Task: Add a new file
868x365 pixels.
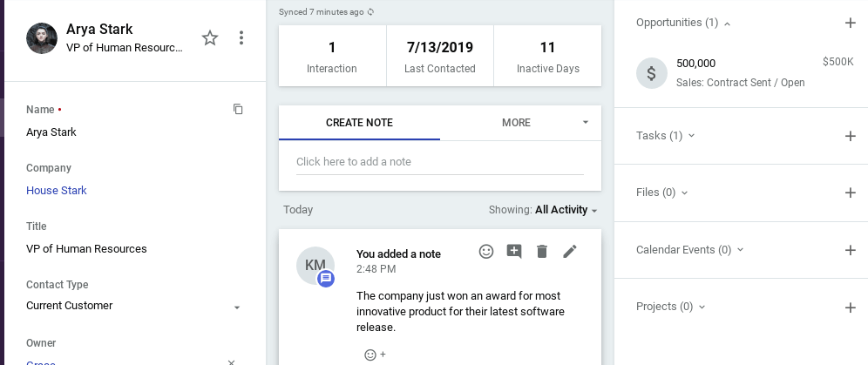Action: [851, 193]
